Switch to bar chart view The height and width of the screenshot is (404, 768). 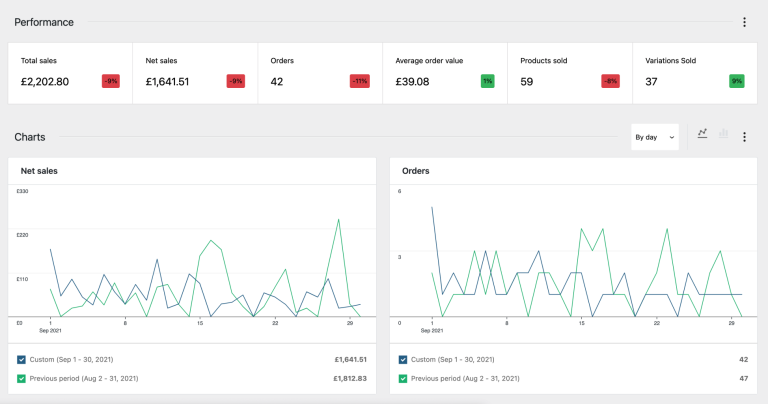coord(723,134)
